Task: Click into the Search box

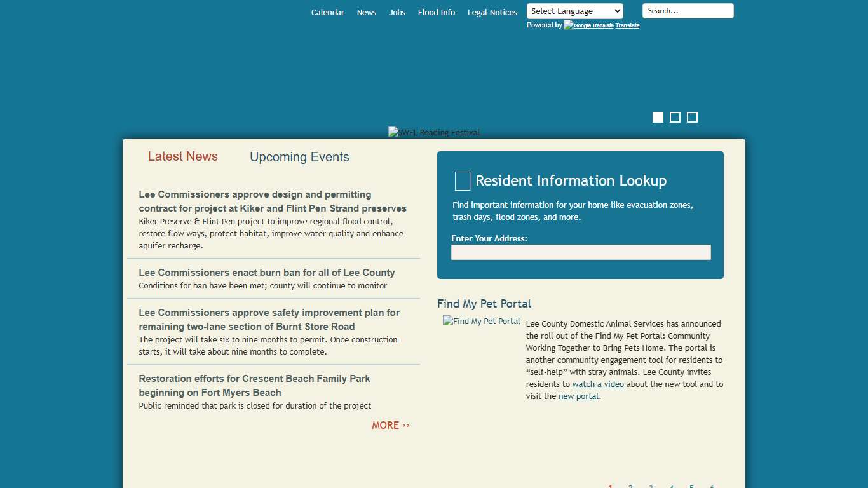Action: [x=688, y=11]
